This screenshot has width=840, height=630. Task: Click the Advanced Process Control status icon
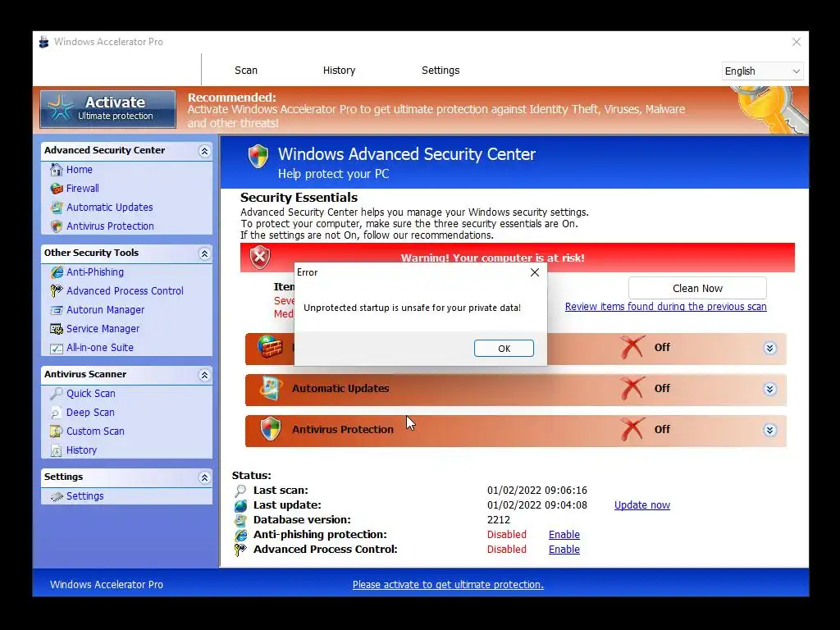click(x=240, y=550)
